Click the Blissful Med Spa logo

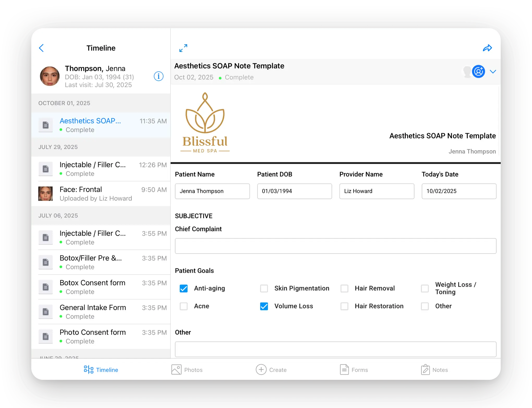tap(205, 123)
